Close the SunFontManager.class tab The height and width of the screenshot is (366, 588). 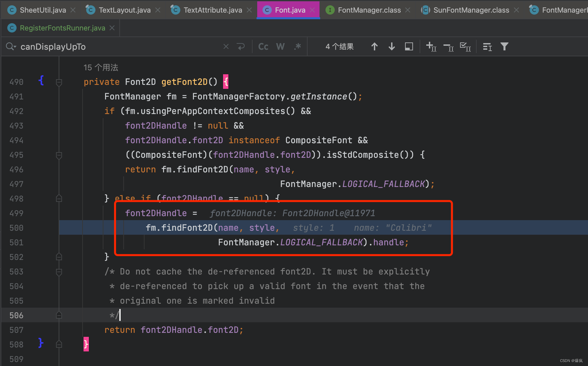(x=516, y=10)
